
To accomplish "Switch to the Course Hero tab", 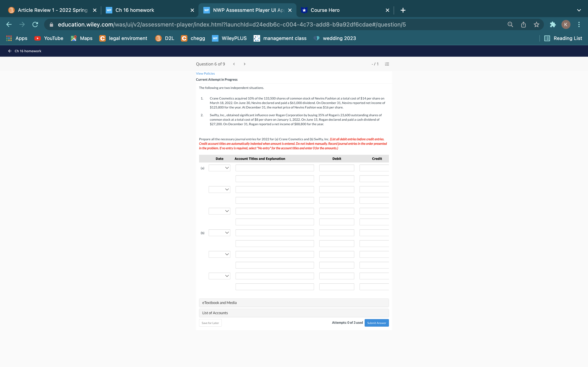I will (325, 10).
